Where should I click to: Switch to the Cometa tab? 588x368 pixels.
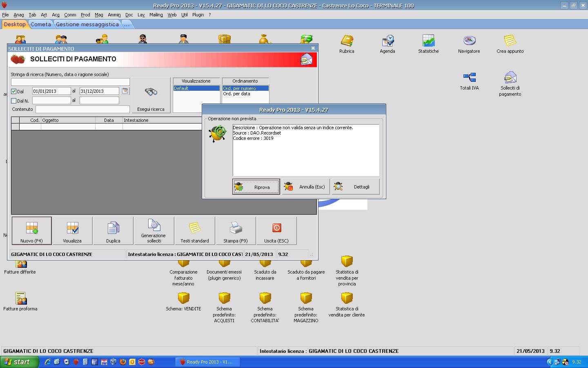click(41, 24)
